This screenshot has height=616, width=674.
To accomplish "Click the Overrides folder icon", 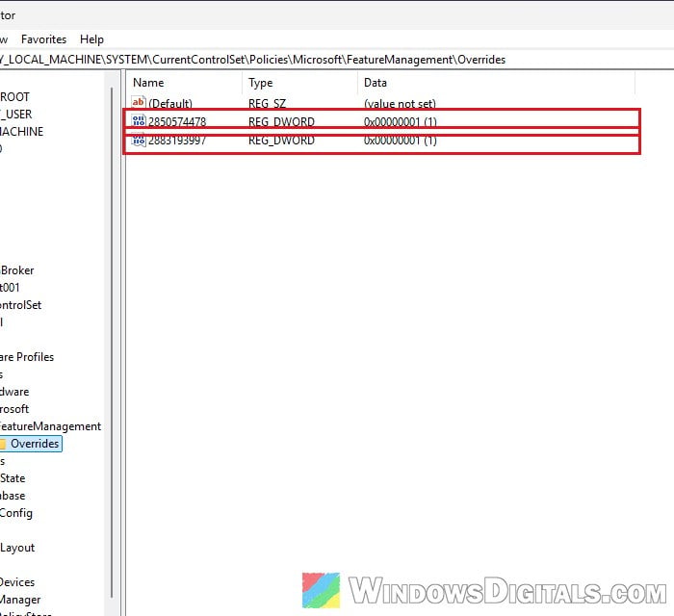I will 3,444.
